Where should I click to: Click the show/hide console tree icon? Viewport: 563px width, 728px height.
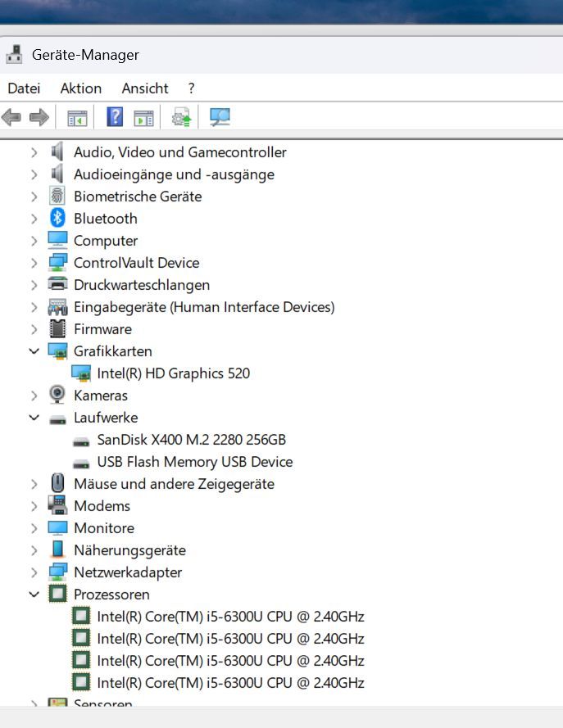pyautogui.click(x=77, y=118)
